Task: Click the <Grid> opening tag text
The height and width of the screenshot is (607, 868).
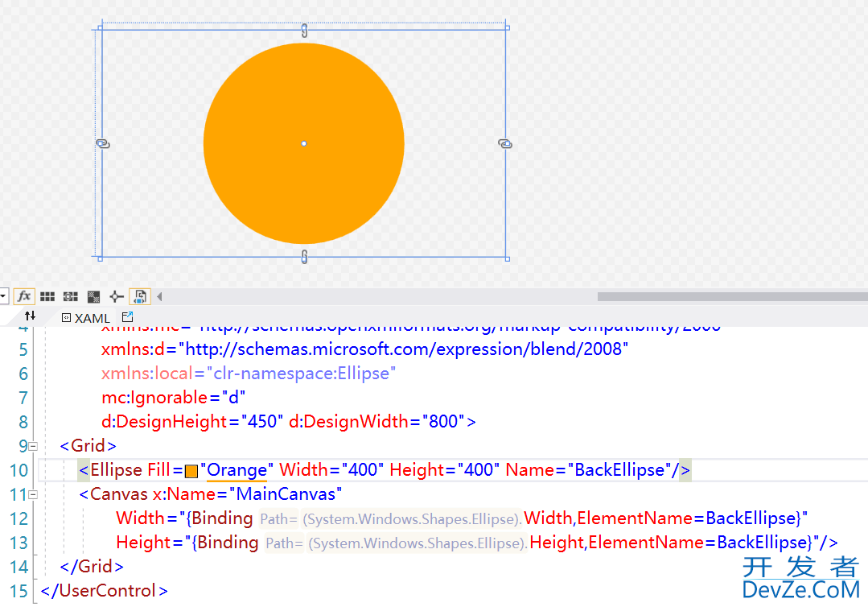Action: [x=88, y=446]
